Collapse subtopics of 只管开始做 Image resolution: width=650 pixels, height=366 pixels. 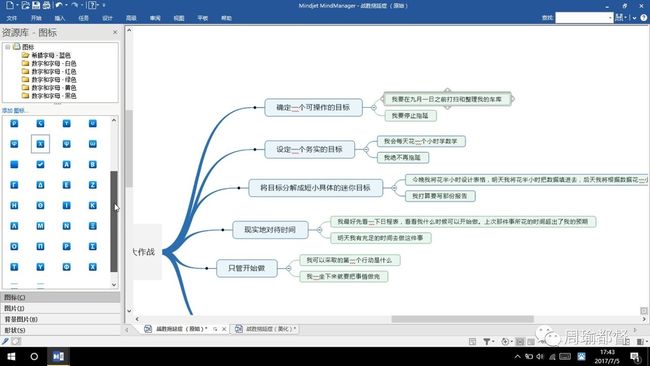tap(289, 268)
